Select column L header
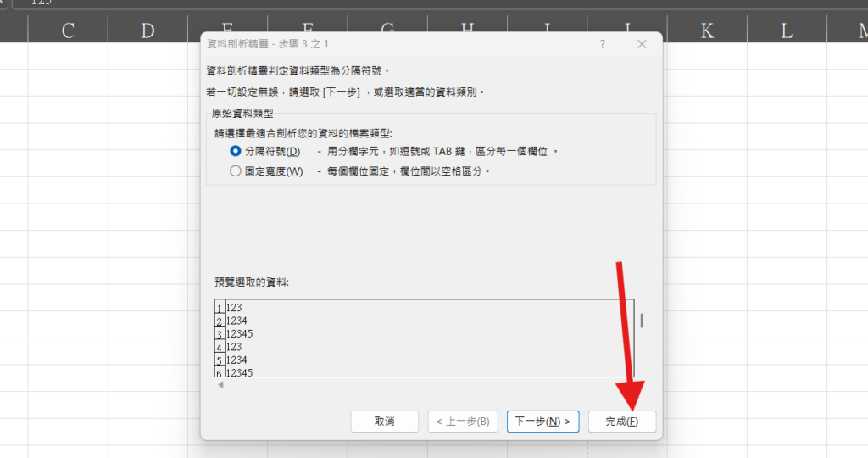The height and width of the screenshot is (458, 868). (x=787, y=31)
